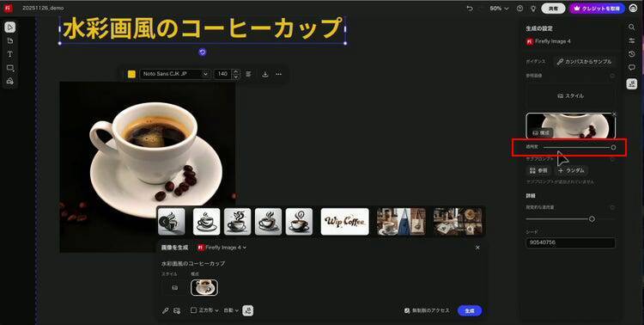The height and width of the screenshot is (325, 644).
Task: Click the 参照 (browse) button
Action: pyautogui.click(x=539, y=170)
